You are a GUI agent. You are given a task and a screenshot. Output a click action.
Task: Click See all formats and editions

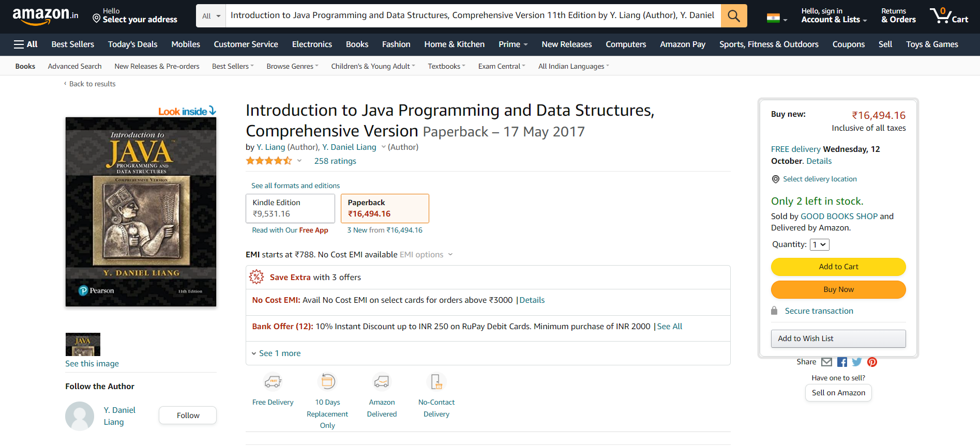point(295,186)
